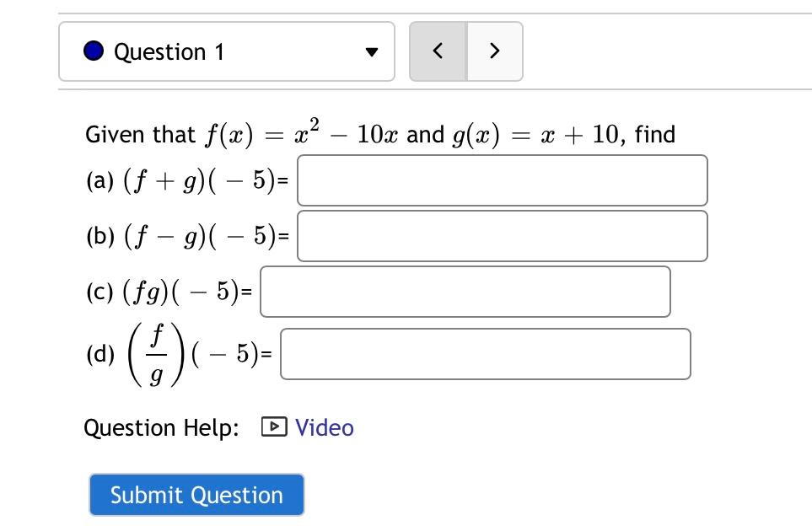Select the Question 1 menu entry
This screenshot has width=812, height=531.
click(160, 51)
